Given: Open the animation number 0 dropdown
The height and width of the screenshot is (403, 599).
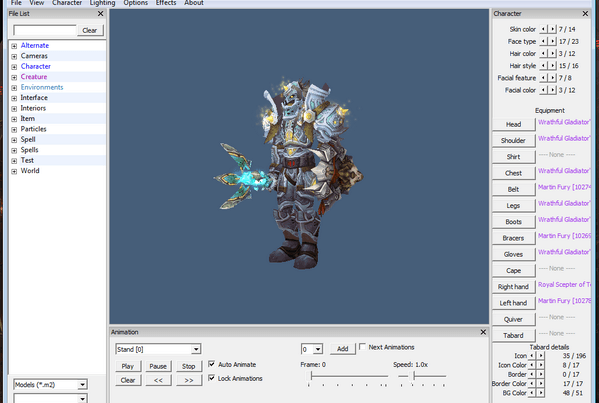Looking at the screenshot, I should click(x=318, y=349).
